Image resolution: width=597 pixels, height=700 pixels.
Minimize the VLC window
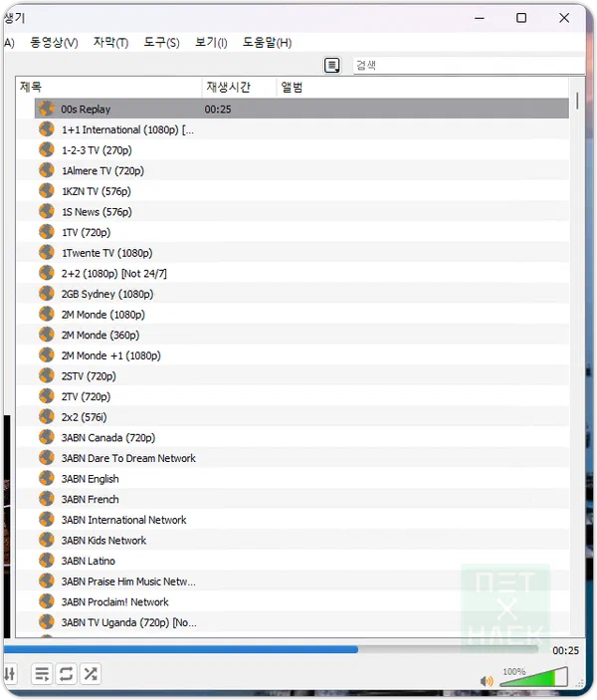480,18
